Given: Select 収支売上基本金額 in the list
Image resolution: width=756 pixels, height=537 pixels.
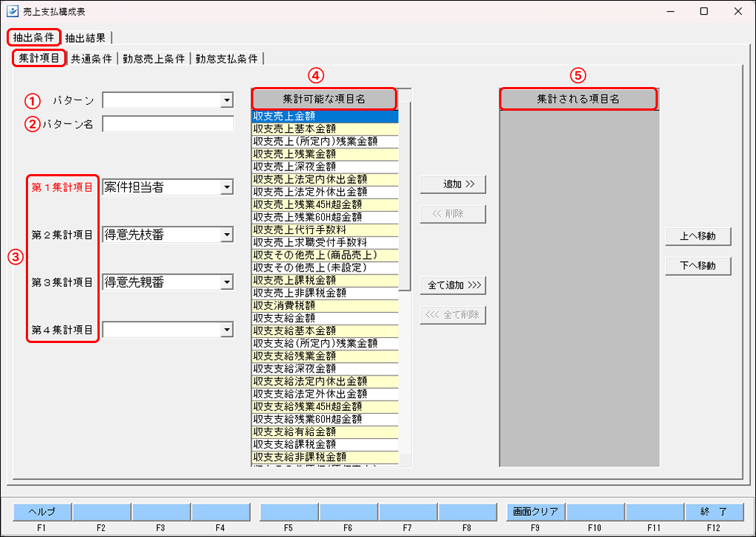Looking at the screenshot, I should pos(325,128).
